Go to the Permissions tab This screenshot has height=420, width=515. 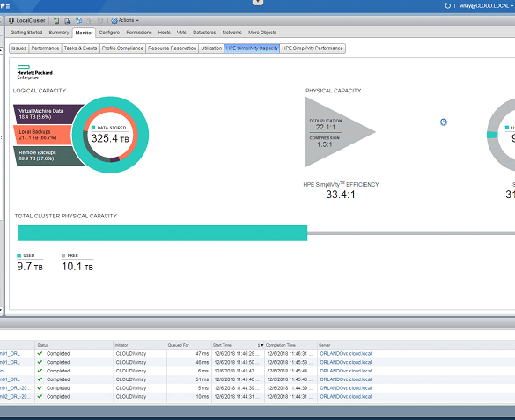[139, 33]
